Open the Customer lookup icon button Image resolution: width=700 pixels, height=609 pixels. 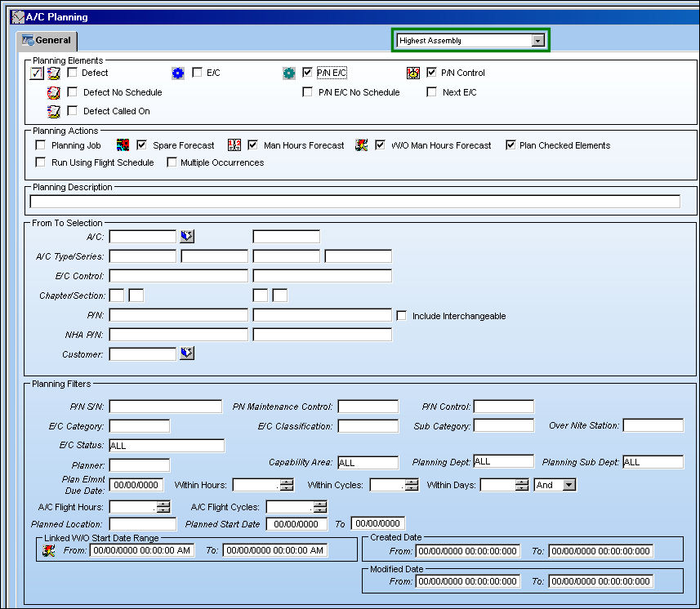(x=187, y=353)
